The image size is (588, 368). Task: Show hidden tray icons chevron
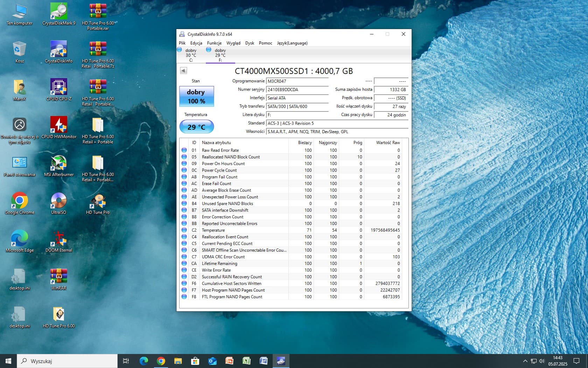[x=525, y=361]
